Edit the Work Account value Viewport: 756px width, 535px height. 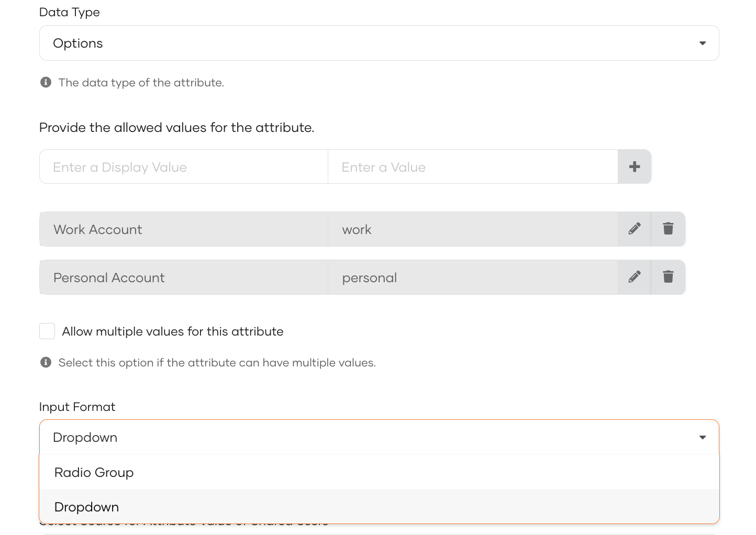(x=635, y=229)
